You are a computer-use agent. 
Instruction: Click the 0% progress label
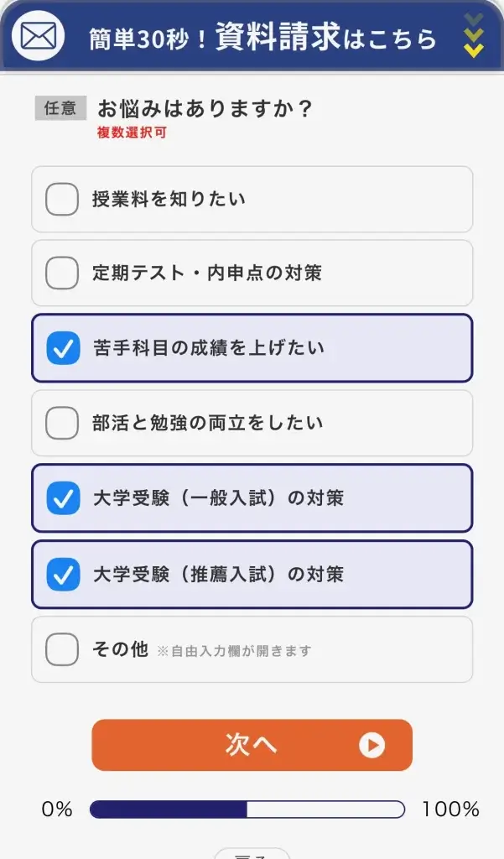coord(57,810)
